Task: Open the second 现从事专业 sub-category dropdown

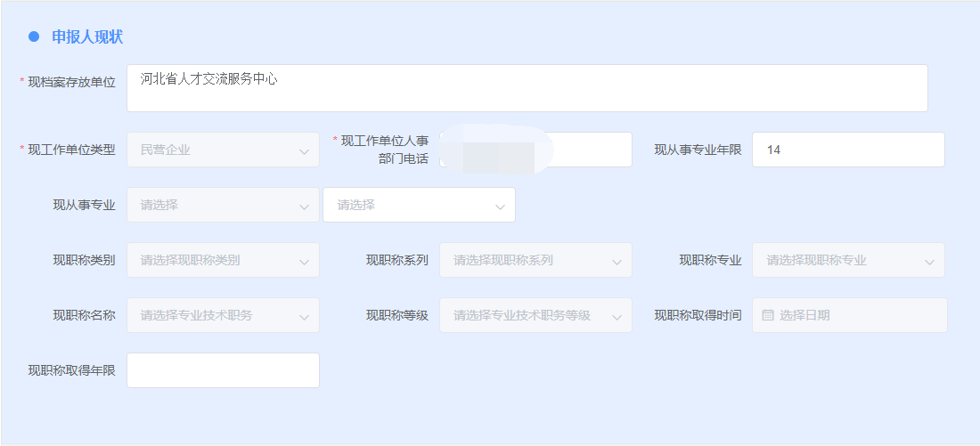Action: click(419, 206)
